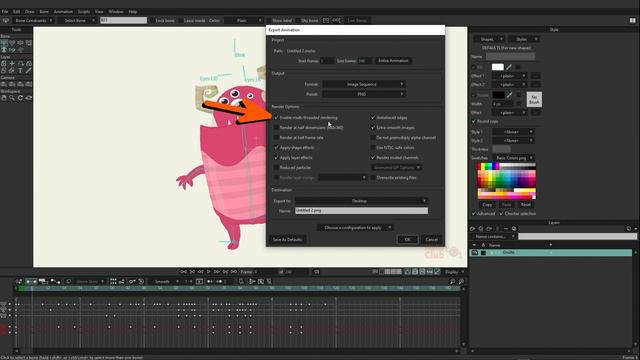The height and width of the screenshot is (360, 640).
Task: Enable Use NTSC-safe colors
Action: tap(373, 147)
